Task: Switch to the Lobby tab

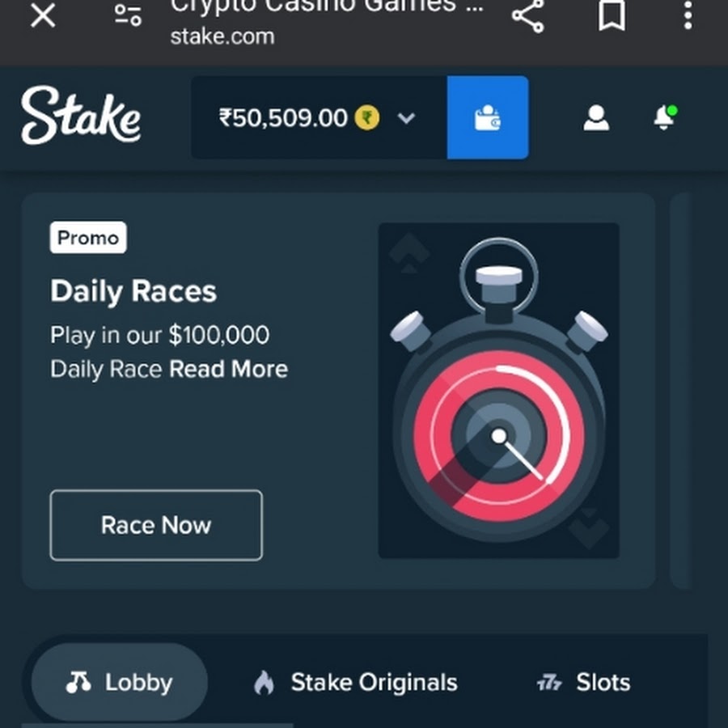Action: (x=120, y=682)
